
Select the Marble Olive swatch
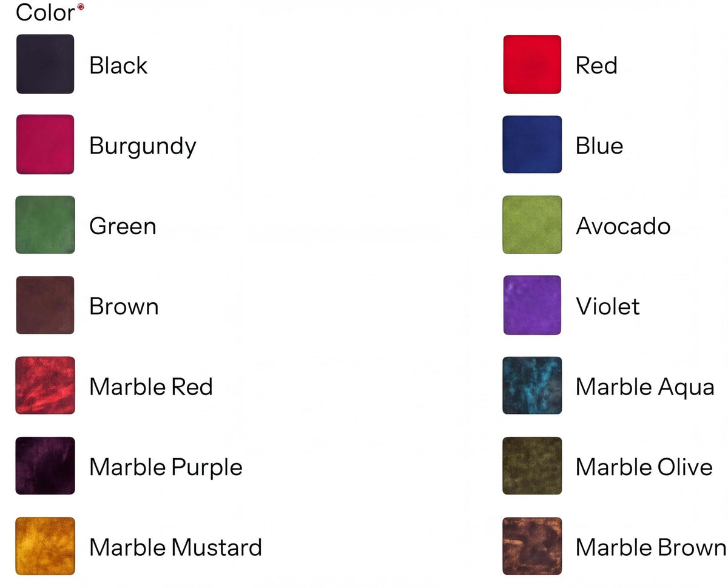tap(532, 465)
